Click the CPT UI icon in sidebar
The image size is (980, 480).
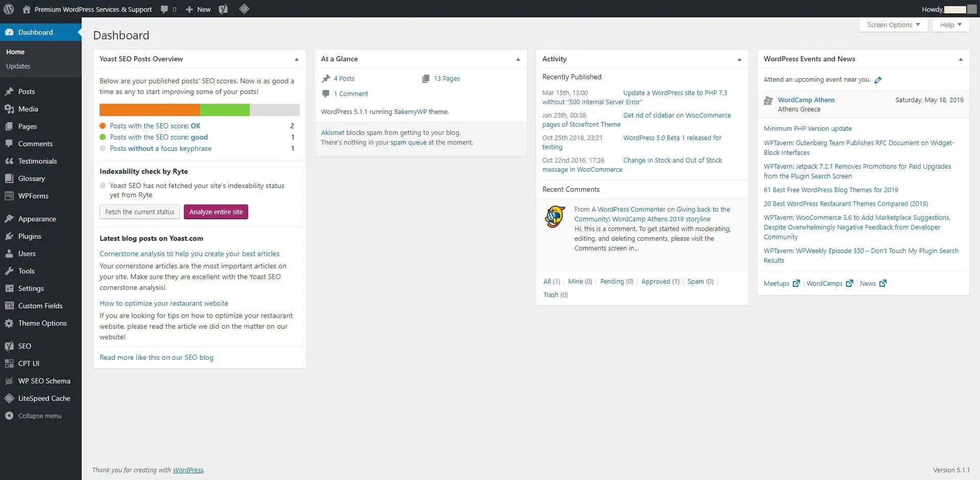[9, 363]
